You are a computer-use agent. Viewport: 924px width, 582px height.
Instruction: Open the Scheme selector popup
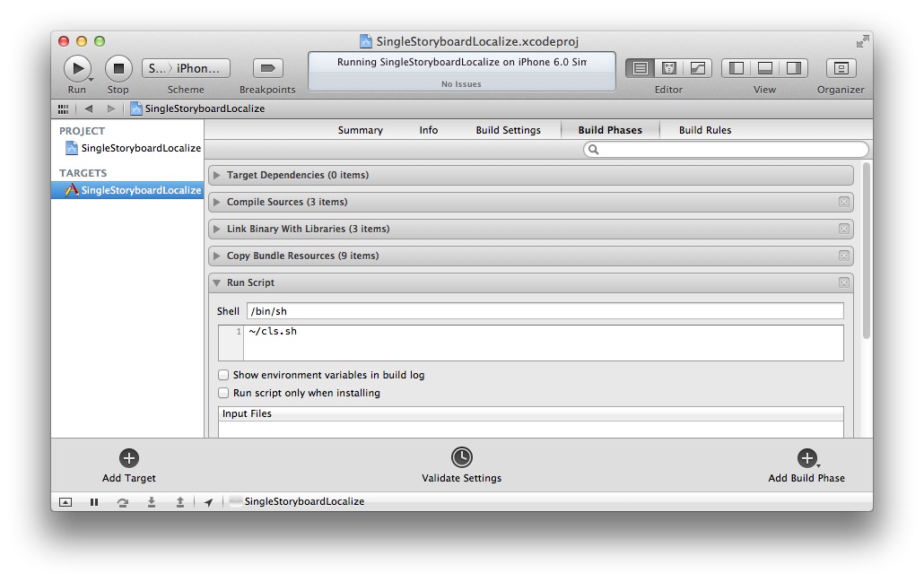click(x=186, y=68)
